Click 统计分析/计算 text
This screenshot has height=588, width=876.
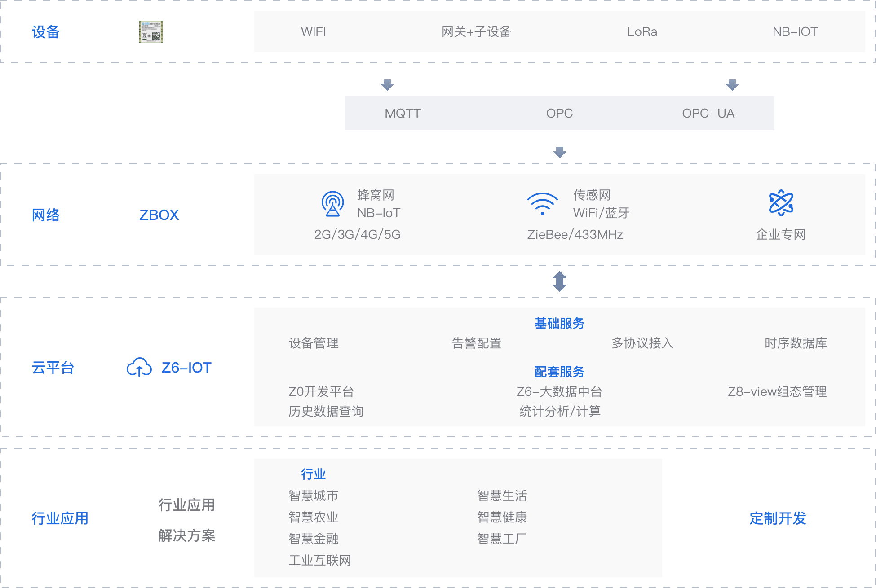pos(560,411)
